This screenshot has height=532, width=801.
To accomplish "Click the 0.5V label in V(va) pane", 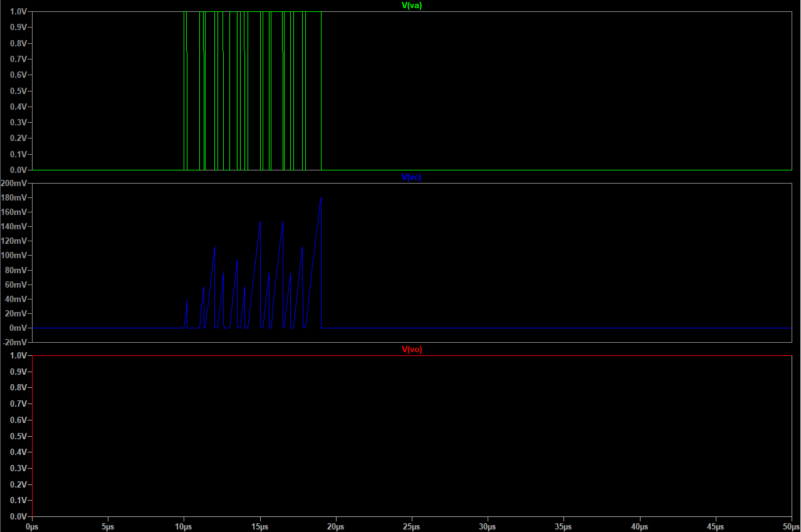I will coord(18,91).
